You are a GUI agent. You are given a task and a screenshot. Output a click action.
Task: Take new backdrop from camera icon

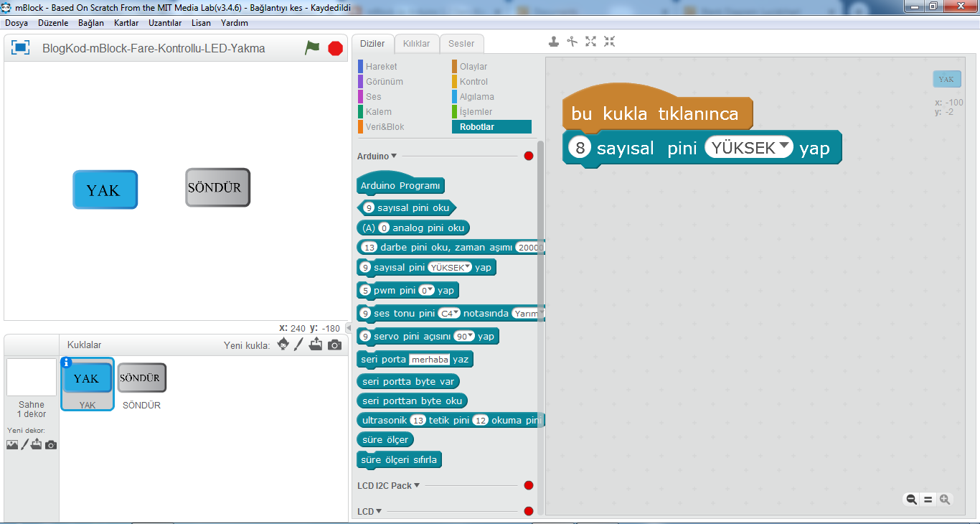[x=50, y=445]
